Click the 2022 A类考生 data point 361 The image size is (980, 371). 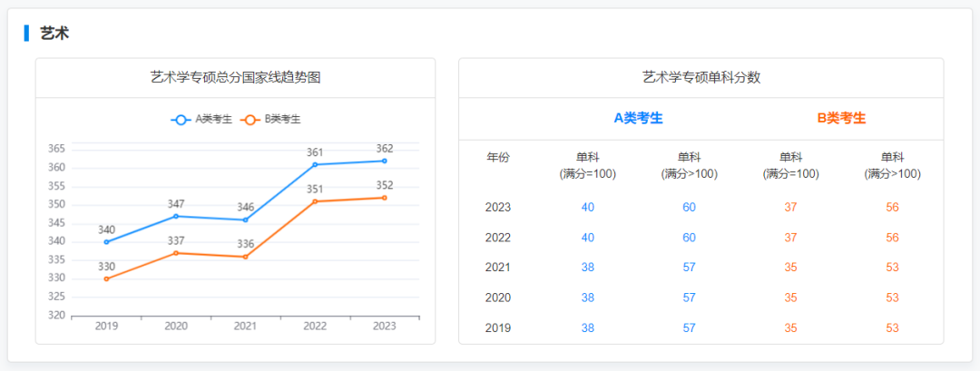point(315,164)
